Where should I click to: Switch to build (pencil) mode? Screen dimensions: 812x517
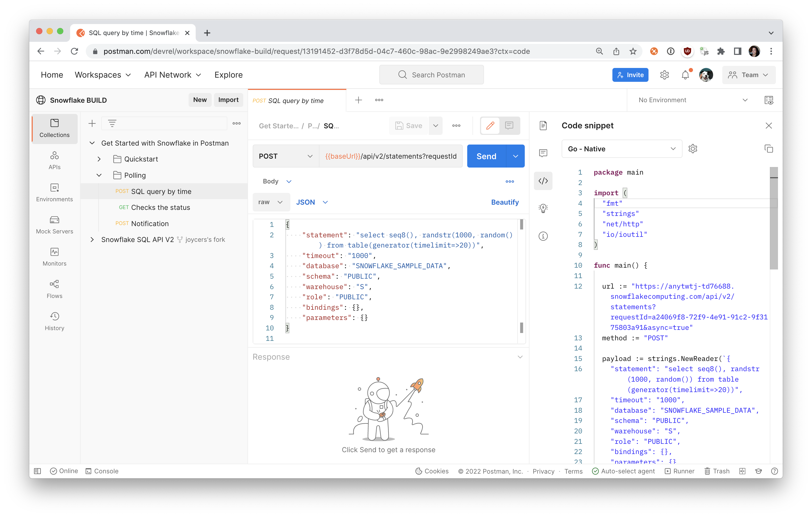tap(490, 126)
